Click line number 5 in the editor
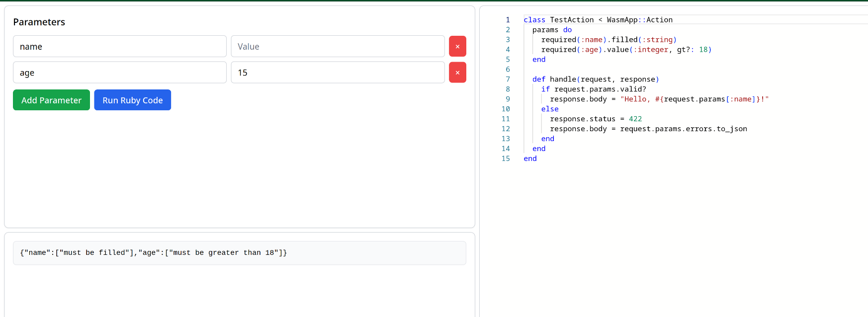868x317 pixels. [x=508, y=60]
